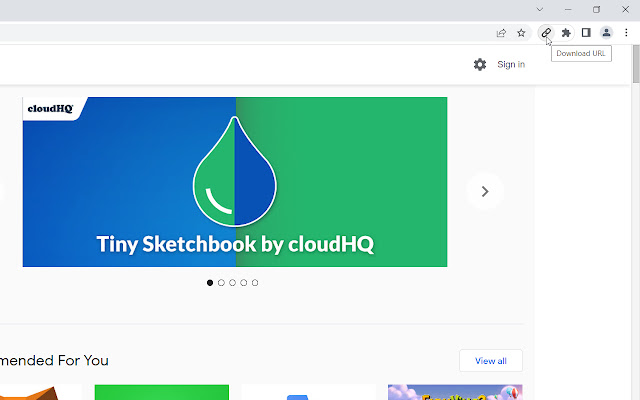Toggle the browser side panel icon

(x=586, y=33)
